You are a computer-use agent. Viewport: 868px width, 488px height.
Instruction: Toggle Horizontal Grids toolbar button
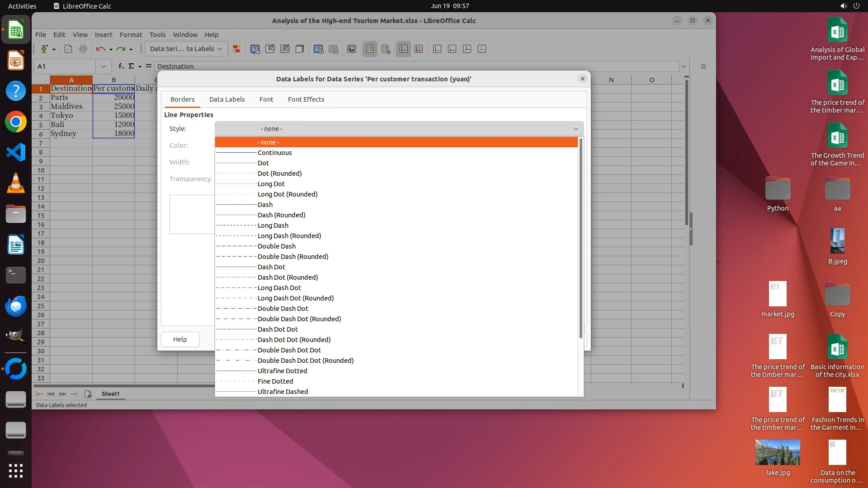pos(403,49)
